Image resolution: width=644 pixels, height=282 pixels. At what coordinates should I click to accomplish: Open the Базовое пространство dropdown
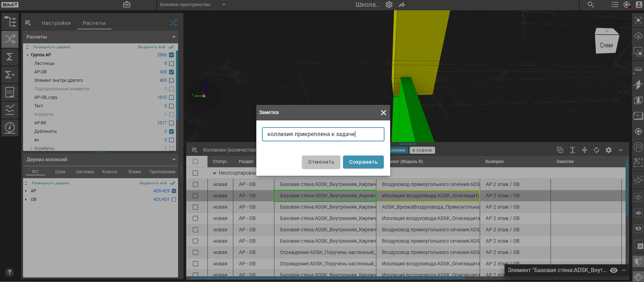tap(224, 5)
